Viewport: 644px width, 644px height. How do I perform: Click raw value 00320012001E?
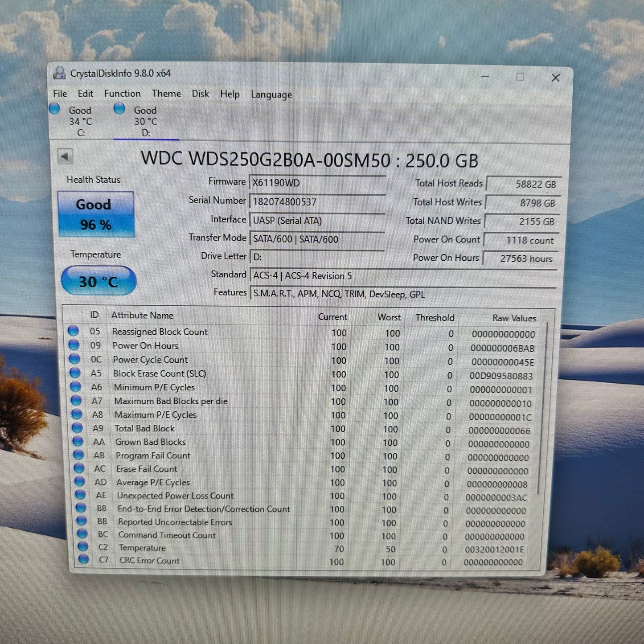point(494,550)
